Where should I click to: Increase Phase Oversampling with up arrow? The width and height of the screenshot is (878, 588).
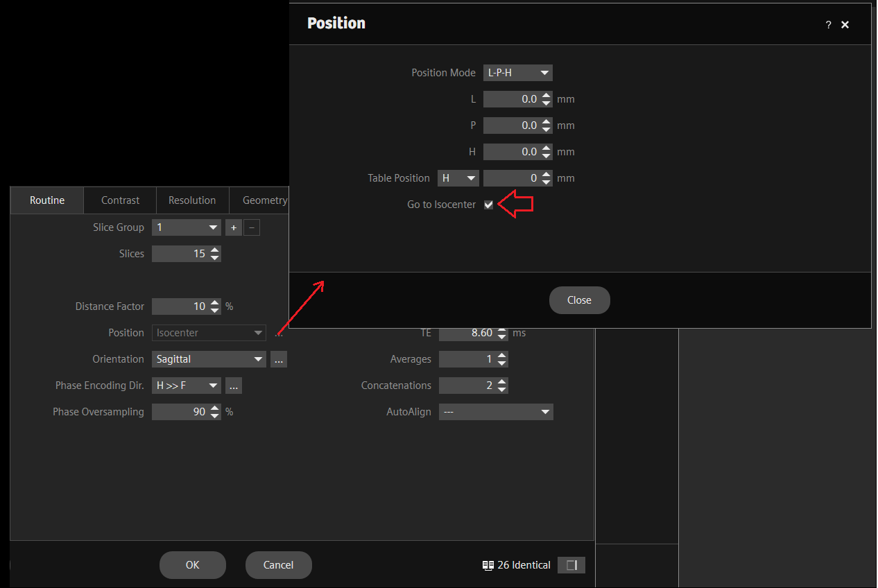215,408
